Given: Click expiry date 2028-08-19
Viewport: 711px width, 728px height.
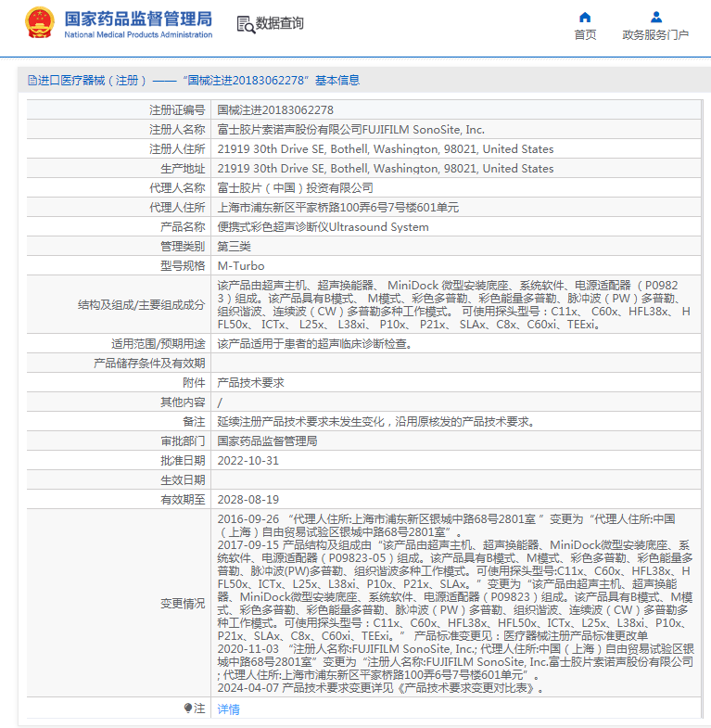Looking at the screenshot, I should coord(248,500).
